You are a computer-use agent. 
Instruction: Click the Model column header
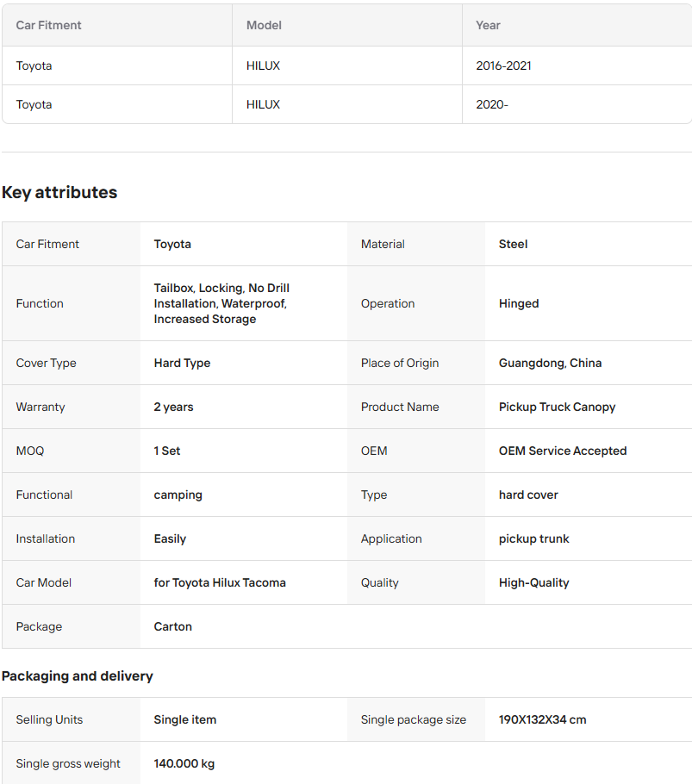264,25
